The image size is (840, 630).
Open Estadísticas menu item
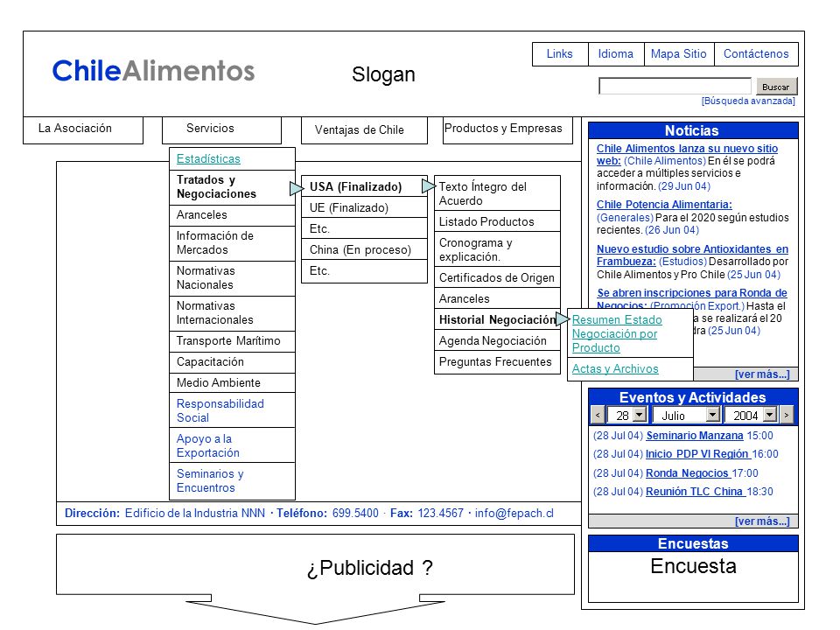point(232,159)
